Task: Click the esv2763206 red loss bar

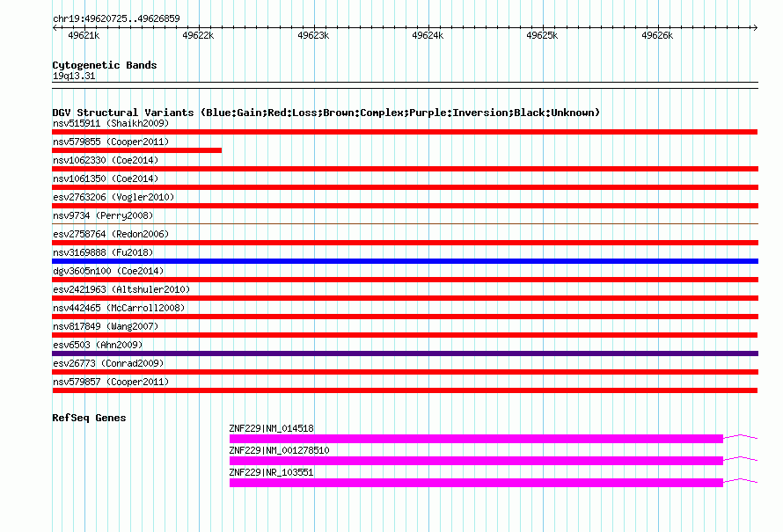Action: 405,206
